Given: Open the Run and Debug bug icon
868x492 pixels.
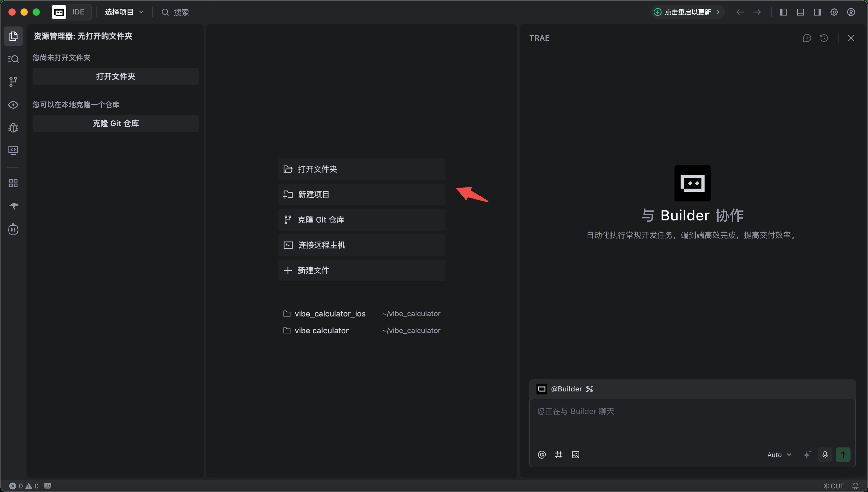Looking at the screenshot, I should (x=13, y=128).
